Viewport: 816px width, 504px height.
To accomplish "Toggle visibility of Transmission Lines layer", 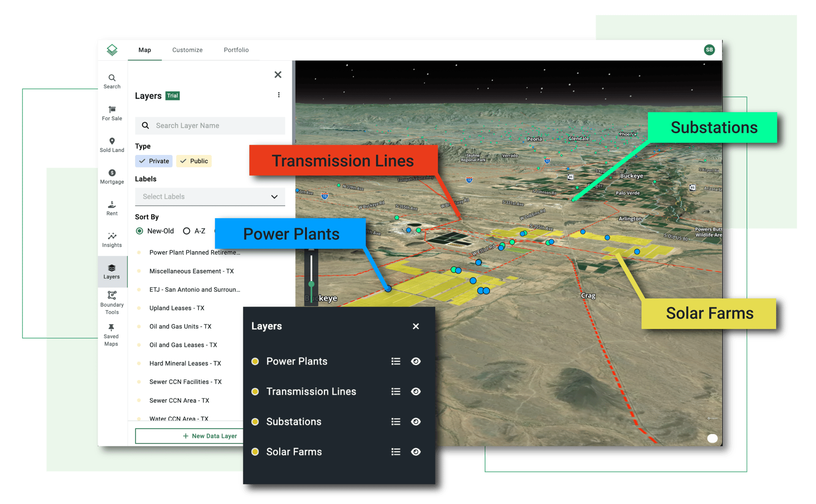I will coord(416,391).
